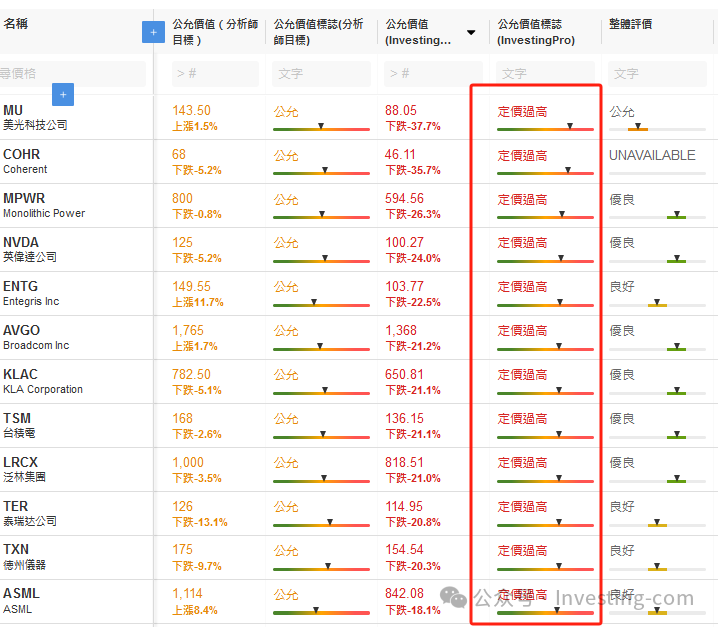Click the InvestingPro fair value label header
Screen dimensions: 718x627
coord(536,32)
